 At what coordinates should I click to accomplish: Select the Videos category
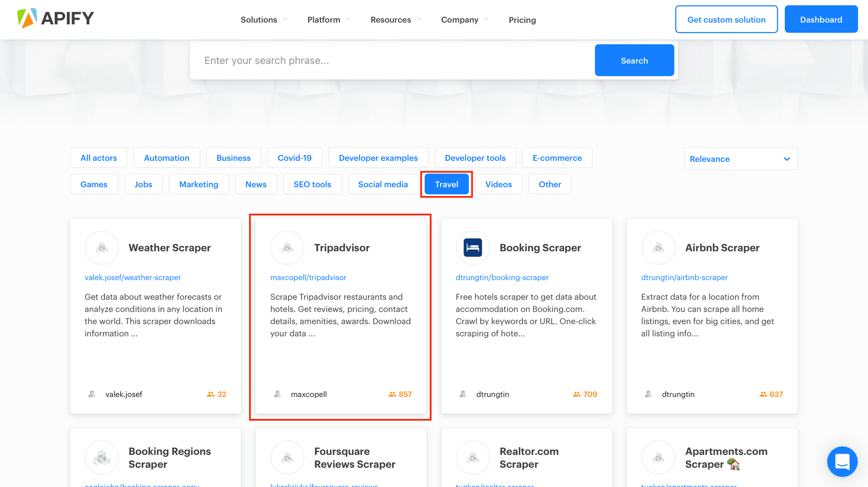[x=498, y=184]
